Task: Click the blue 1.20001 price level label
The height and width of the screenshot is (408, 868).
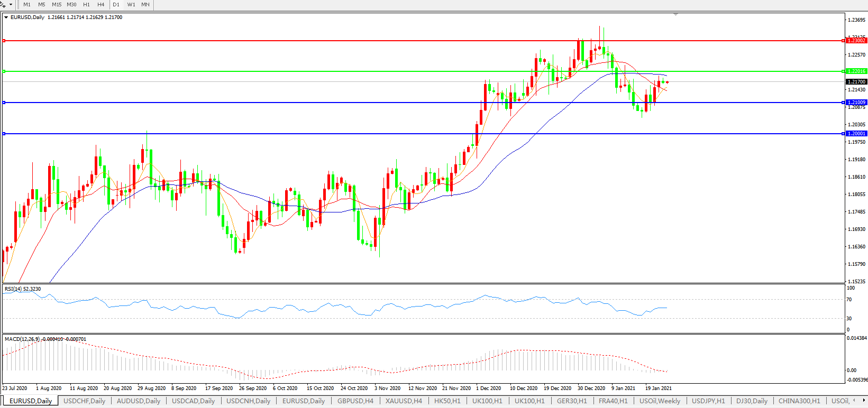Action: [x=856, y=134]
